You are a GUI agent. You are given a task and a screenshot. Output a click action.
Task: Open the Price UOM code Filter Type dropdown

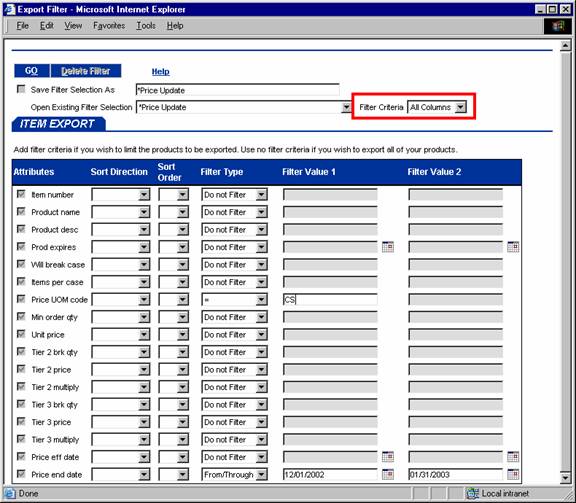pyautogui.click(x=261, y=300)
